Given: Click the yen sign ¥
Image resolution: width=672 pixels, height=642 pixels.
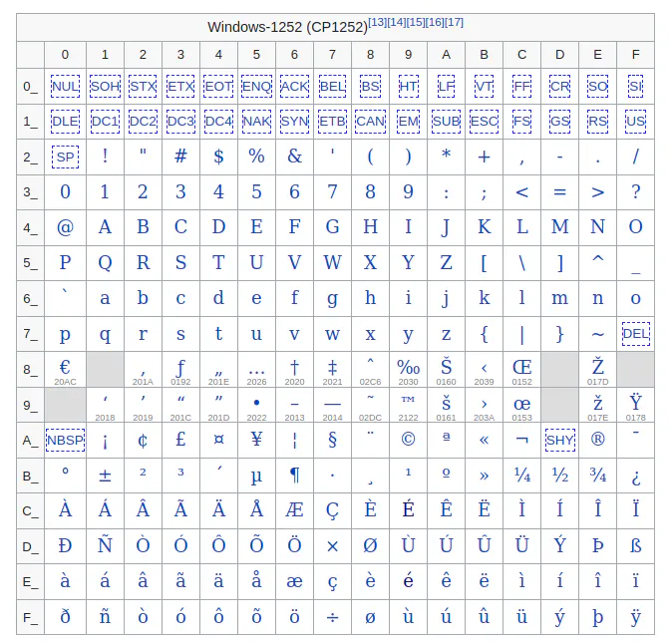Looking at the screenshot, I should (x=256, y=439).
